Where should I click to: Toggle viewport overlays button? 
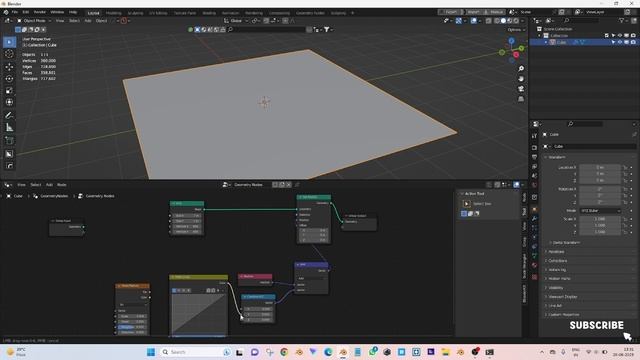click(473, 21)
